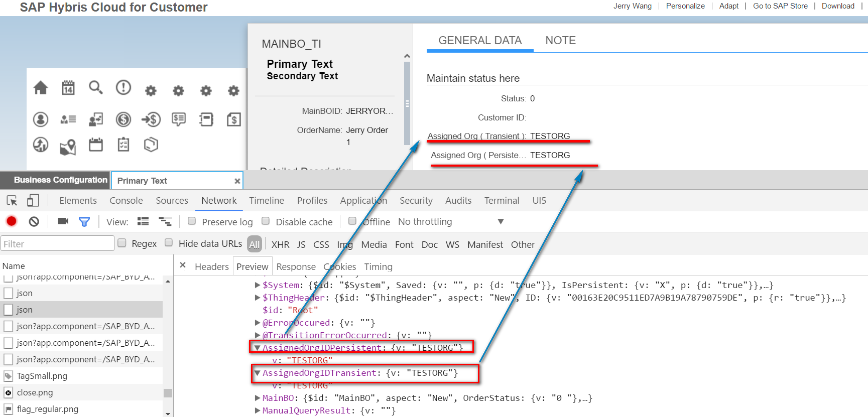Enable the Disable cache checkbox
The width and height of the screenshot is (868, 417).
click(266, 221)
